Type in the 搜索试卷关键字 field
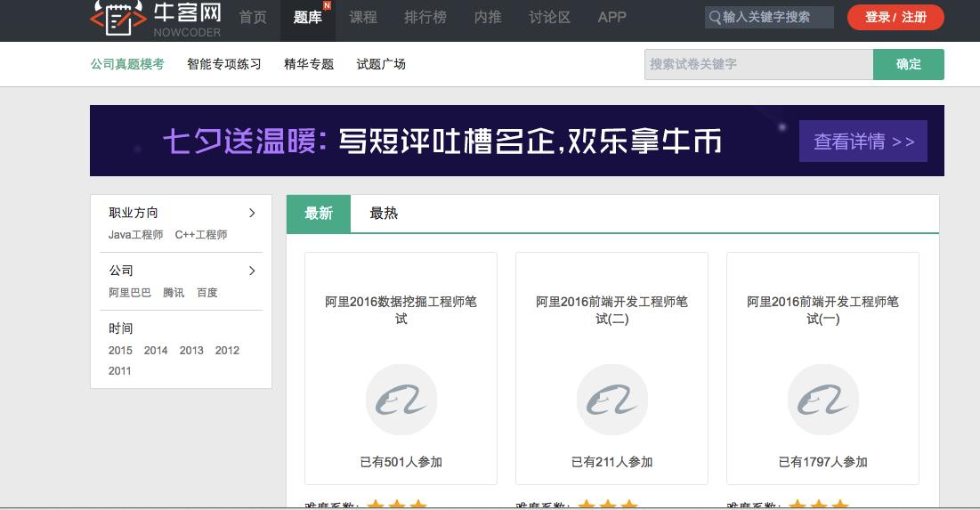 click(x=758, y=64)
